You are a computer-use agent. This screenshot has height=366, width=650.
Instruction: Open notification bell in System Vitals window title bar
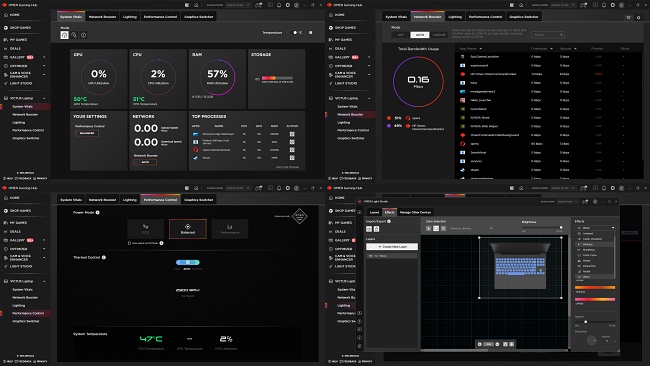coord(279,5)
